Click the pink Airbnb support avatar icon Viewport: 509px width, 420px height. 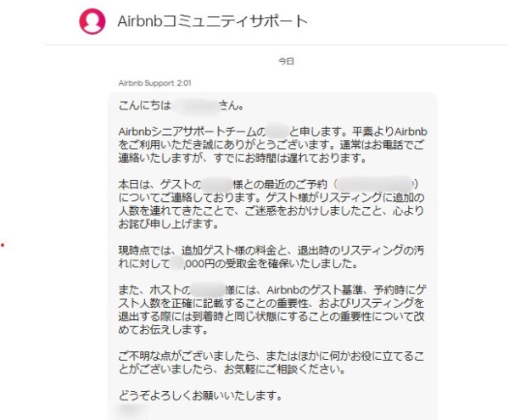click(x=92, y=20)
